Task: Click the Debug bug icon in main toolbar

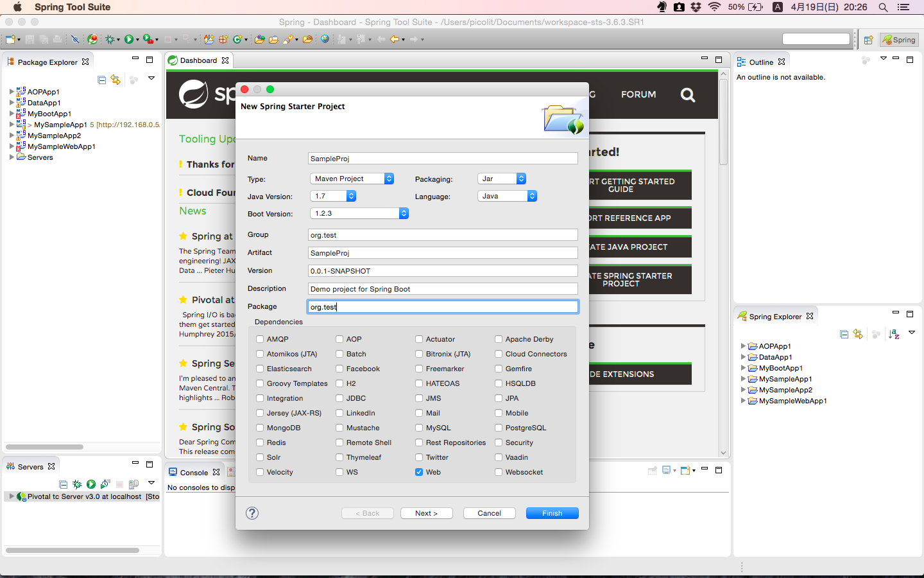Action: coord(110,40)
